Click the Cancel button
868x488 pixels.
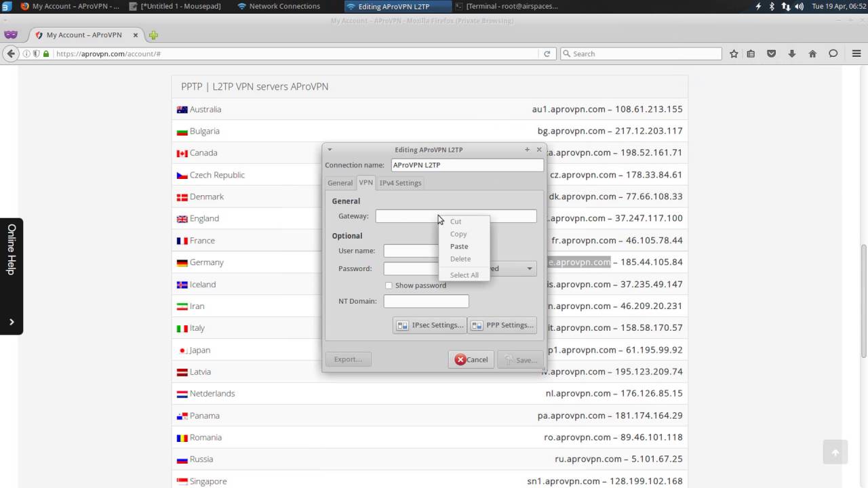point(471,360)
